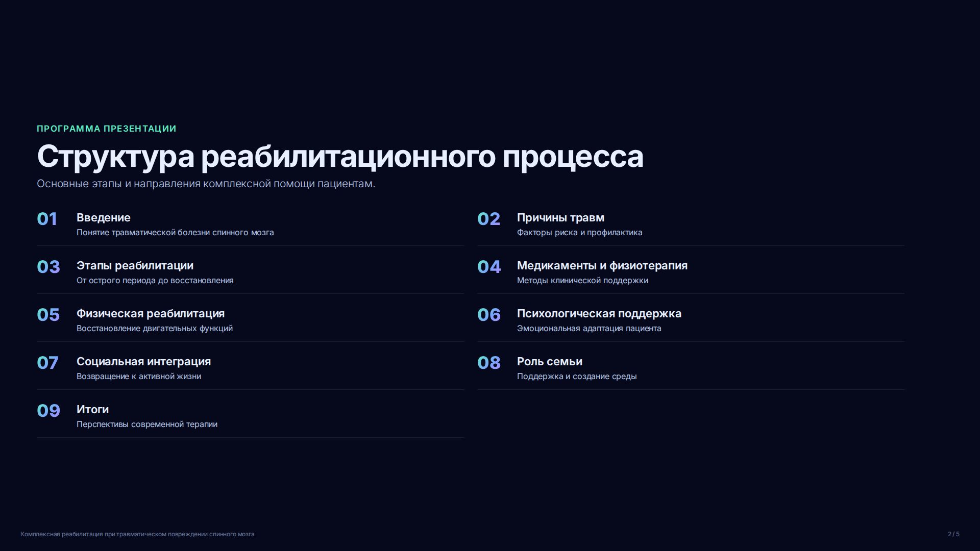Click the number 03
This screenshot has height=551, width=980.
click(x=48, y=267)
